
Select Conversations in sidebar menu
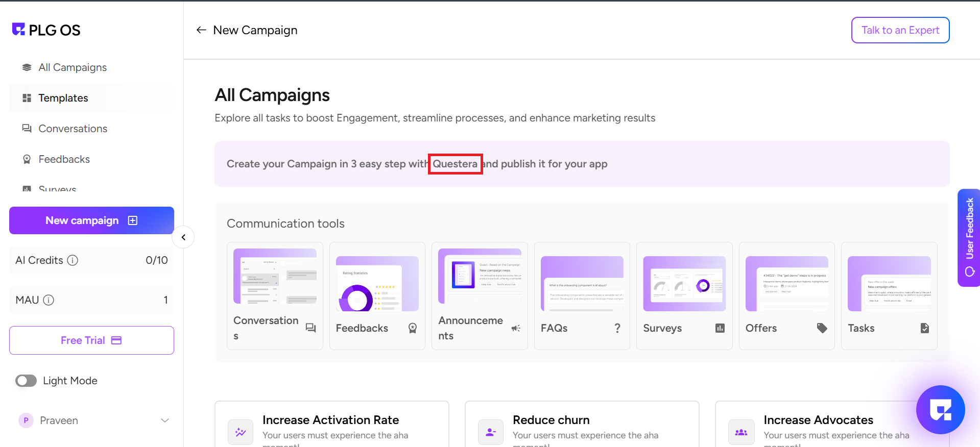(73, 129)
